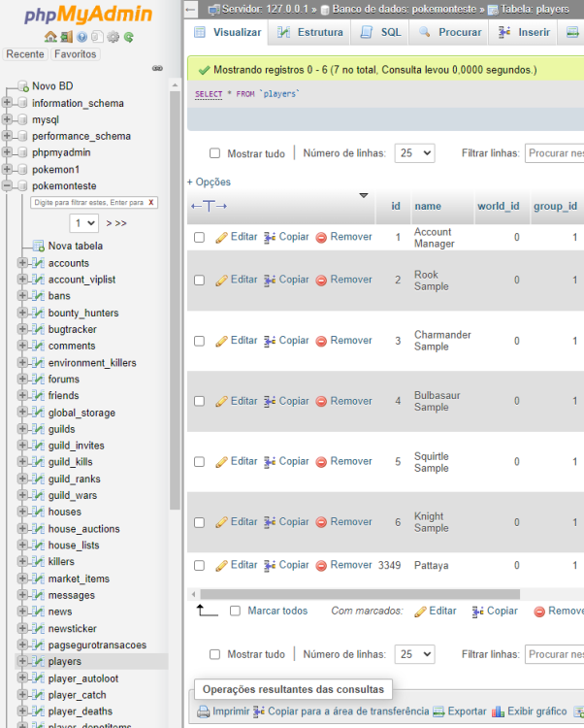Enable the top Mostrar tudo checkbox
This screenshot has width=584, height=728.
(215, 153)
